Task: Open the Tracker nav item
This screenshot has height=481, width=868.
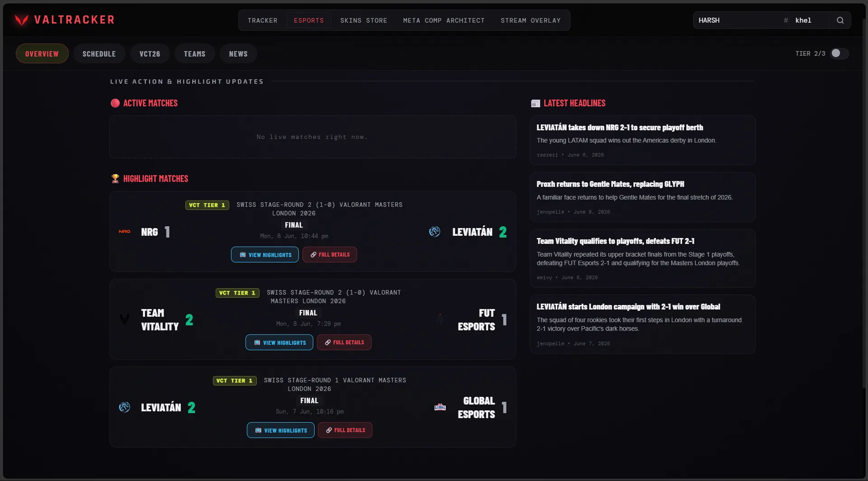Action: [262, 20]
